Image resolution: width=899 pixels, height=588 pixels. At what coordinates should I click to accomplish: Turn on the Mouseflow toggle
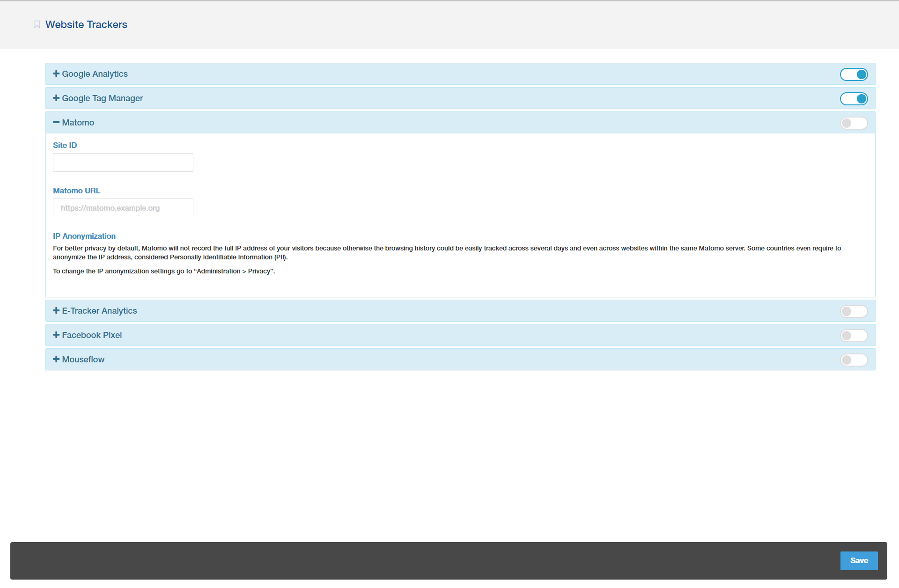853,360
